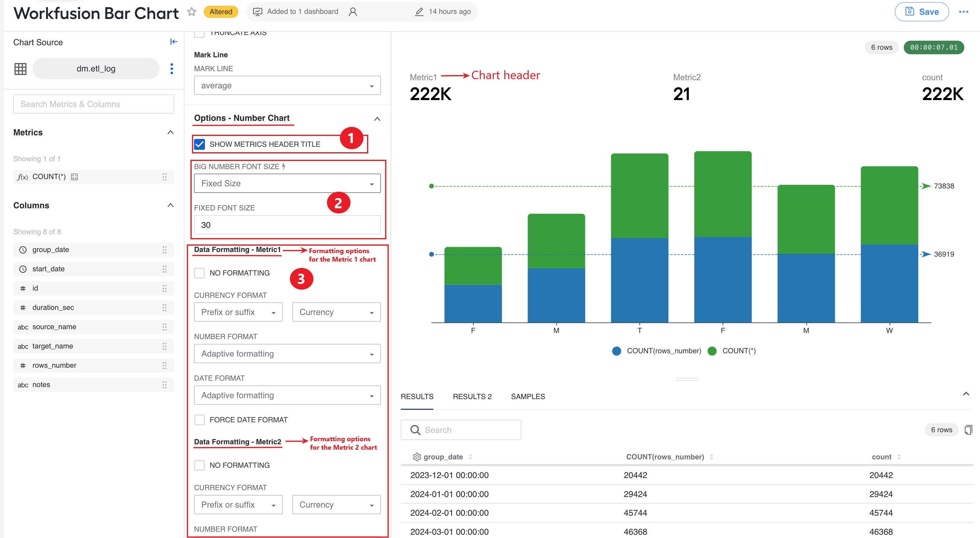Open group_date column settings gear
This screenshot has height=538, width=980.
(416, 457)
